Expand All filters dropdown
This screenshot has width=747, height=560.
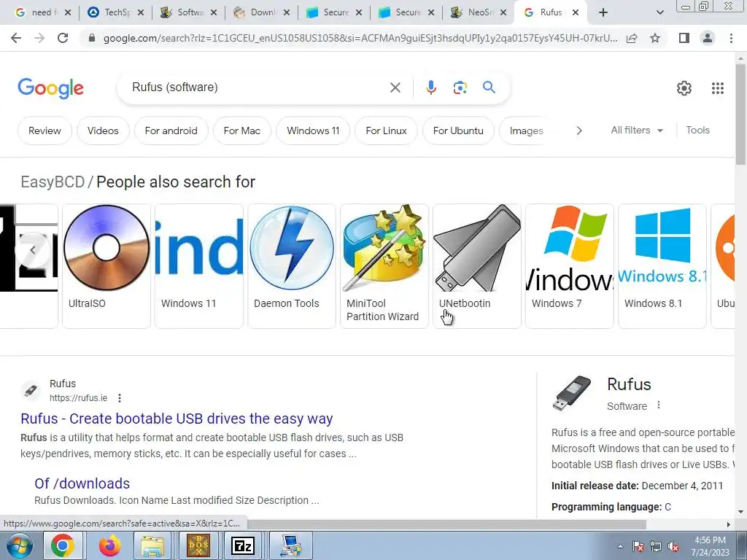[636, 130]
